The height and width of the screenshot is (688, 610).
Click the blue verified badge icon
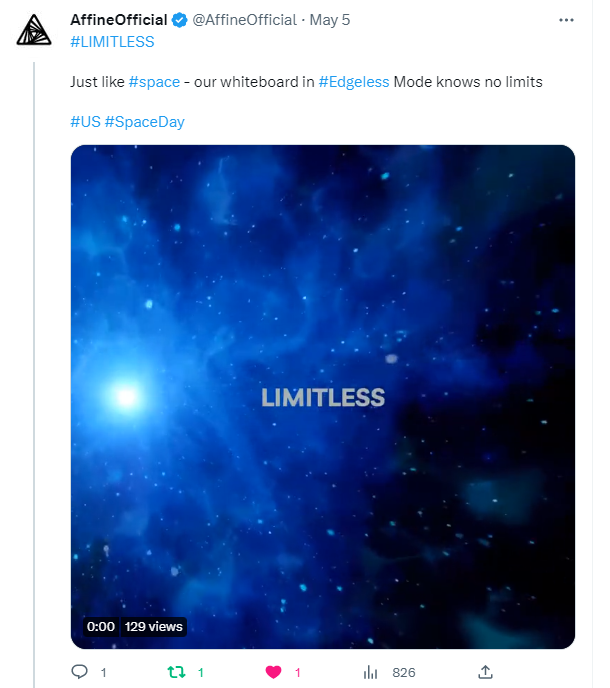click(x=180, y=20)
